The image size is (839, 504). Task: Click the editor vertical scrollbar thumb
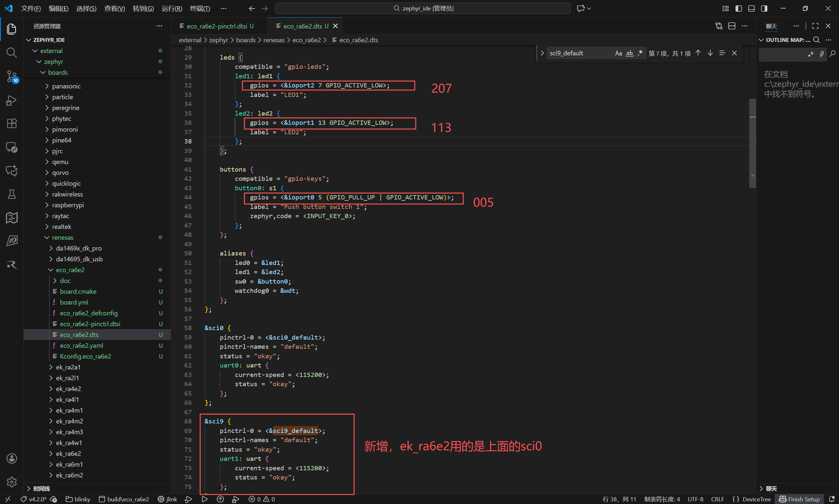[752, 143]
